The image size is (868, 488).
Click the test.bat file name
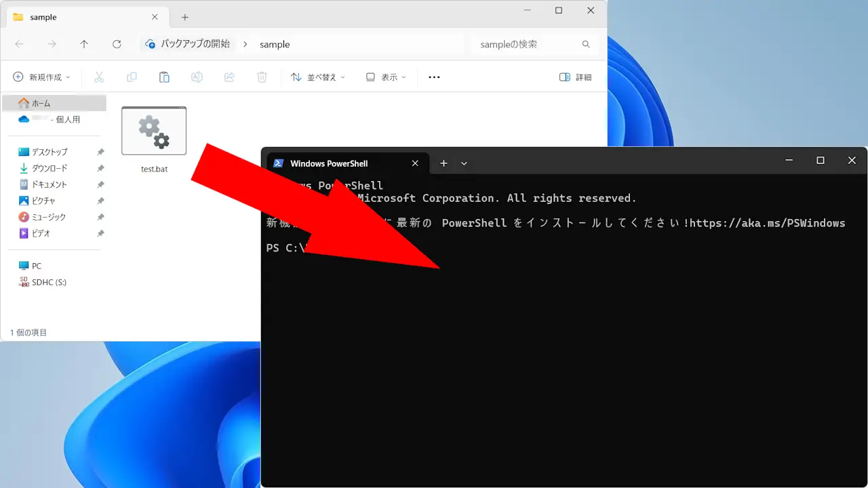[154, 169]
